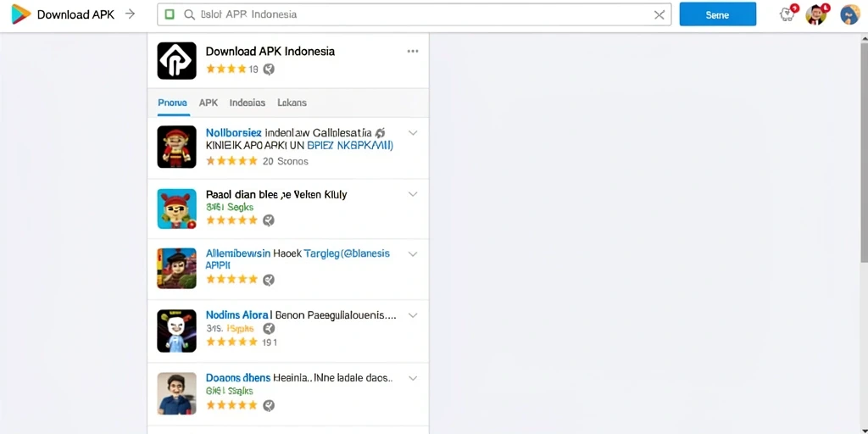This screenshot has height=434, width=868.
Task: Open the Paaol dian blee app icon
Action: (x=176, y=209)
